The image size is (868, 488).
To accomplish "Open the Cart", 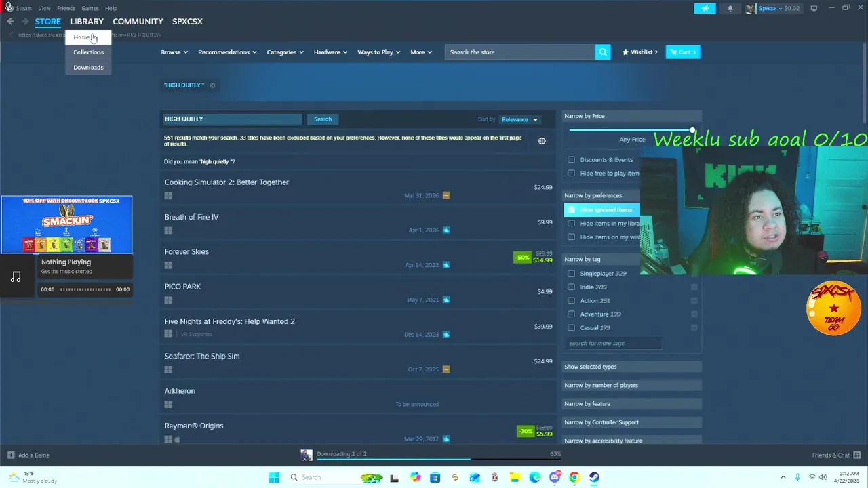I will pyautogui.click(x=683, y=52).
